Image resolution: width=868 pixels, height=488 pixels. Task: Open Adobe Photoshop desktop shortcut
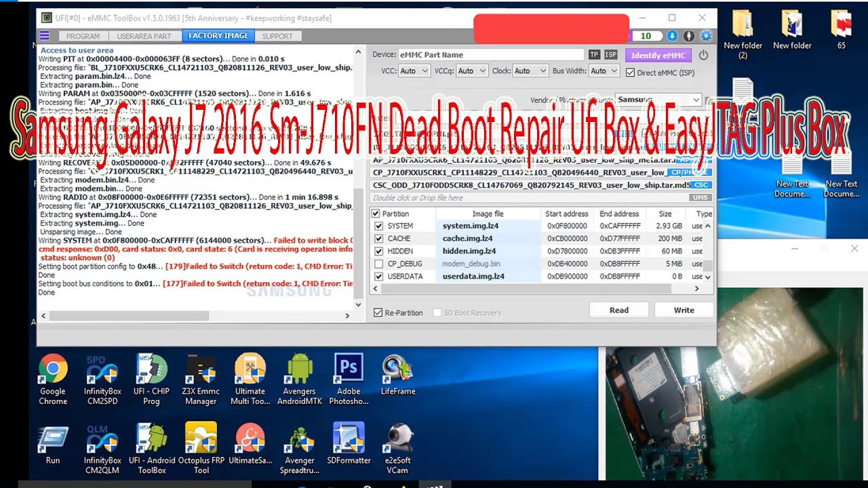pos(349,380)
